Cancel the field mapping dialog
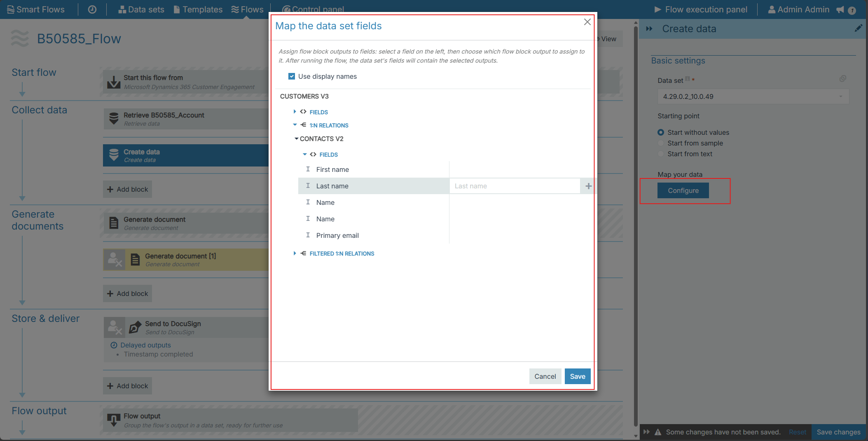Image resolution: width=868 pixels, height=441 pixels. point(545,376)
